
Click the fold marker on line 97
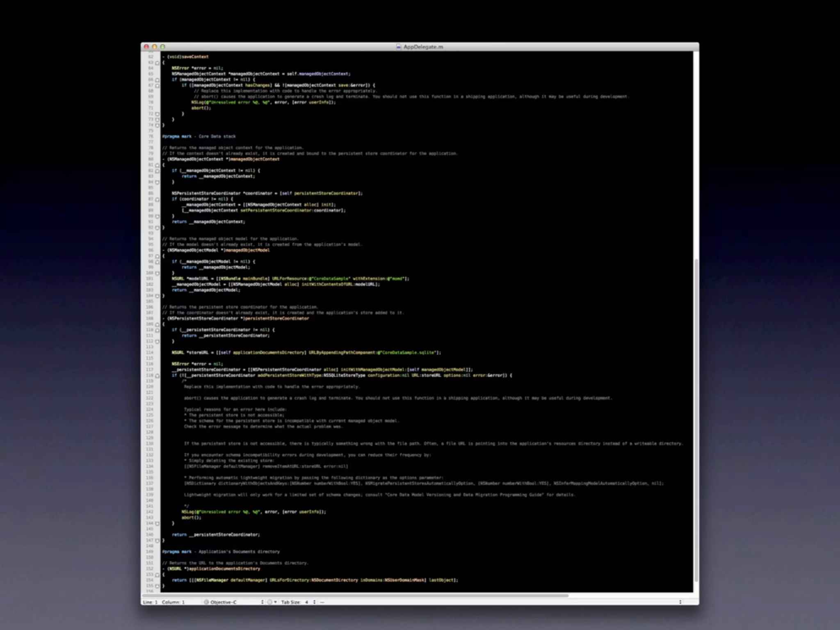coord(157,256)
